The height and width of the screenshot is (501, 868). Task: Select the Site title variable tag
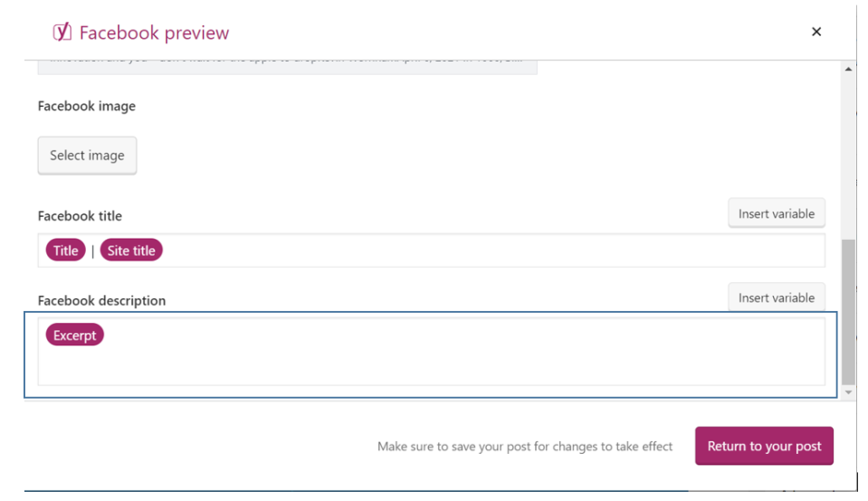pos(131,250)
